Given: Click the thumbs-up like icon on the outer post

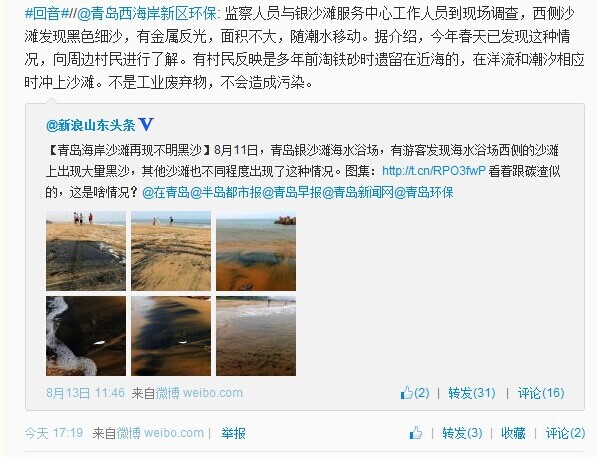Looking at the screenshot, I should coord(416,433).
